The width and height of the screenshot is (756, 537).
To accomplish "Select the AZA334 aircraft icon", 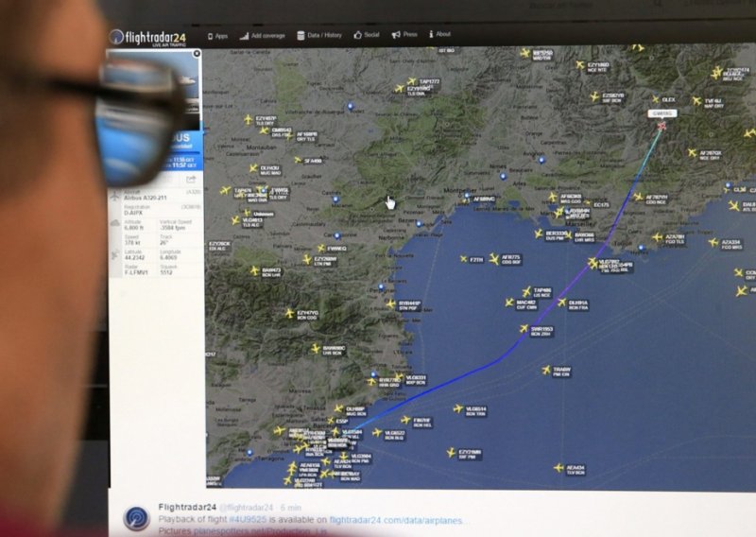I will [714, 242].
